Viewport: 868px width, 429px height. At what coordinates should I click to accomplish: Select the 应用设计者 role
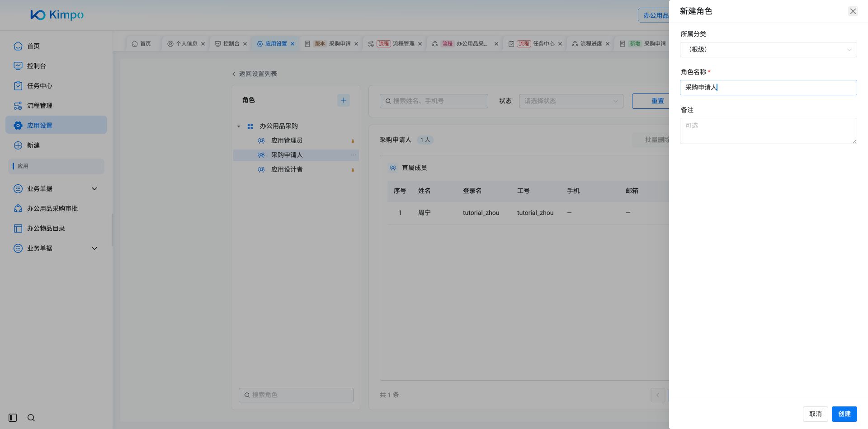[x=296, y=170]
